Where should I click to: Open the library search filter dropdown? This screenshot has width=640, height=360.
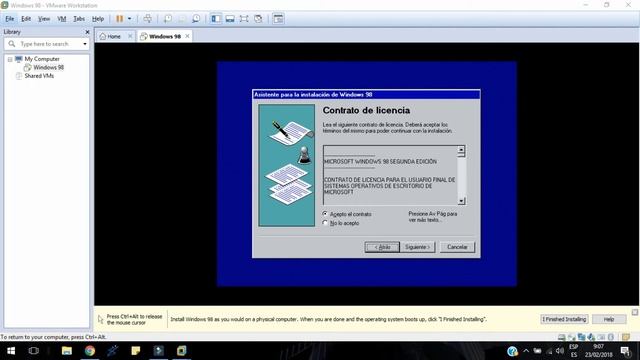[85, 44]
